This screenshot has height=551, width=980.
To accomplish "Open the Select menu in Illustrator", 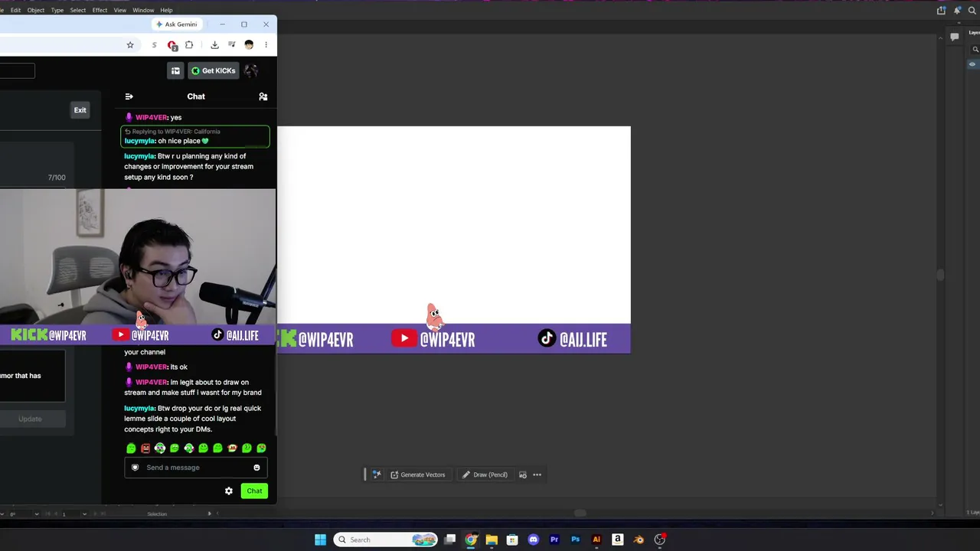I will coord(78,10).
